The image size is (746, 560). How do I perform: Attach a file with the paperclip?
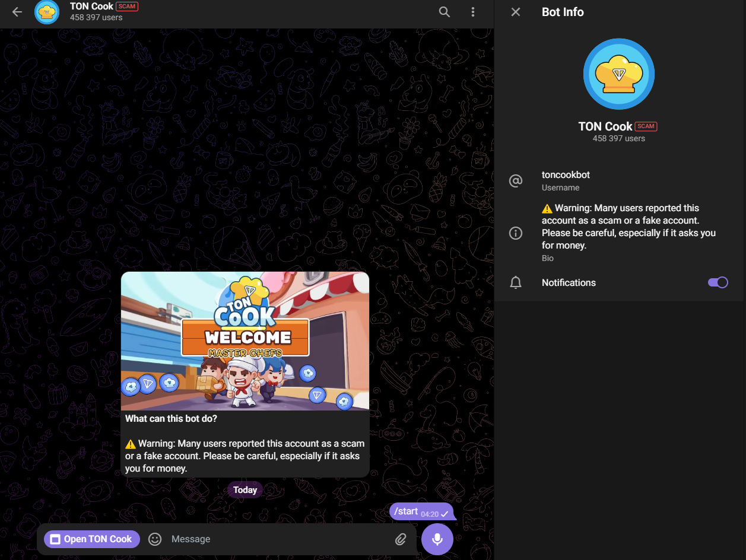pyautogui.click(x=401, y=539)
